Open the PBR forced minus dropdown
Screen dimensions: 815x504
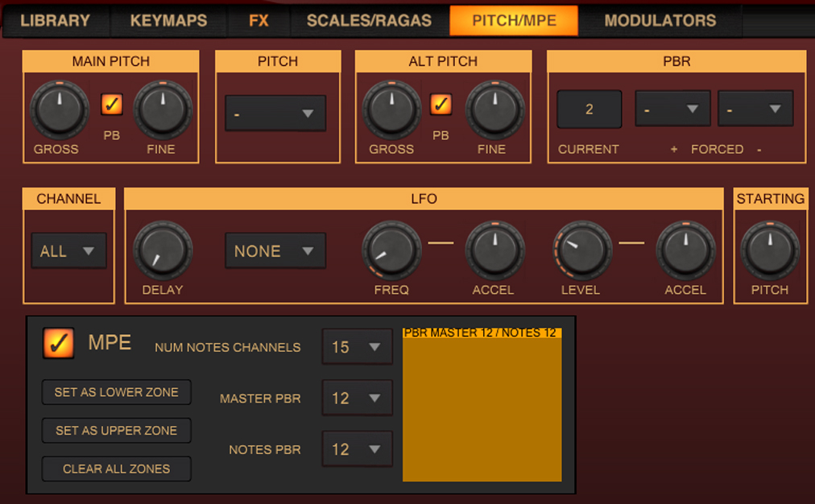[755, 109]
